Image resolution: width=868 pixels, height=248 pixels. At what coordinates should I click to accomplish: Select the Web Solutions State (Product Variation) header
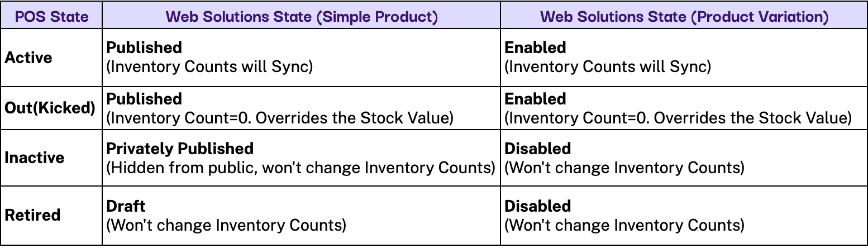pyautogui.click(x=684, y=16)
